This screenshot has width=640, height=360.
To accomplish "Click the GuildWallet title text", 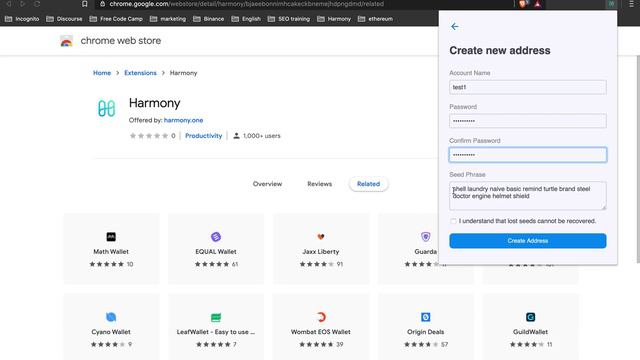I will [531, 332].
